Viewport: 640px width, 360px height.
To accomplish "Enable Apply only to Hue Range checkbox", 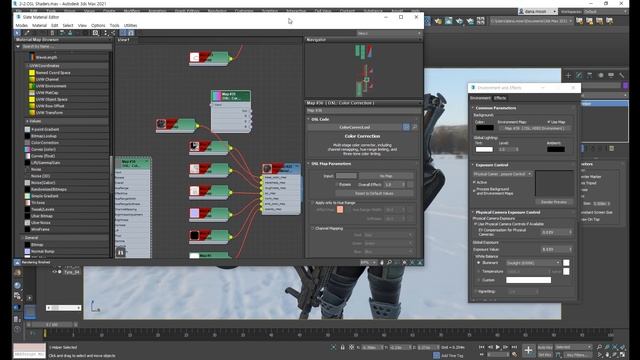I will (x=313, y=203).
